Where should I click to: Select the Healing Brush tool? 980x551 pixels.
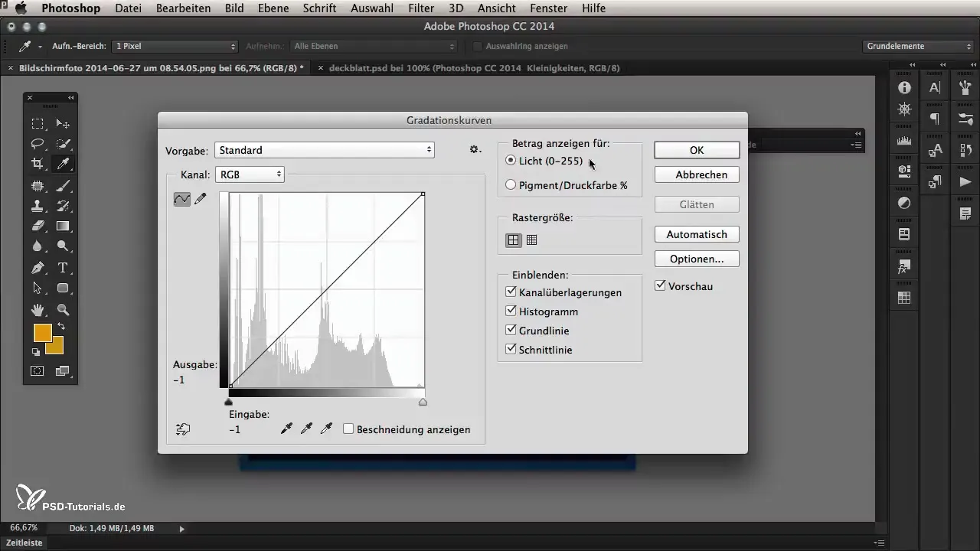(37, 185)
